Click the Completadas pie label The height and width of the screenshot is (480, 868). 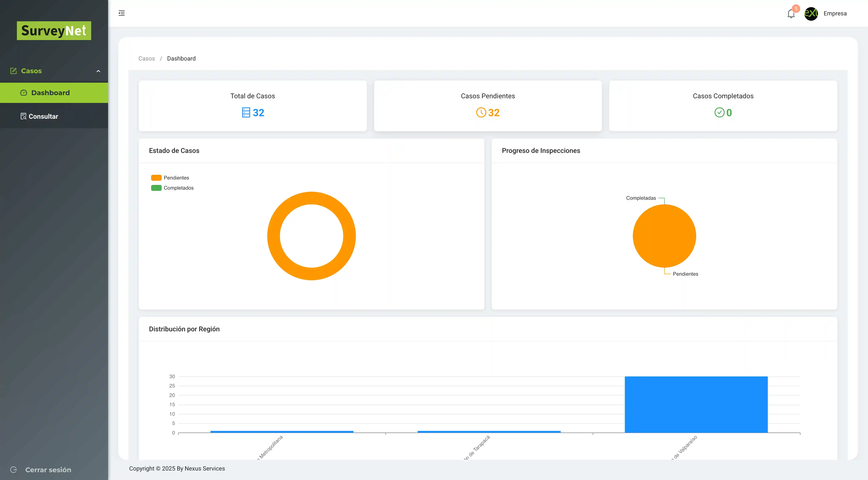point(641,198)
